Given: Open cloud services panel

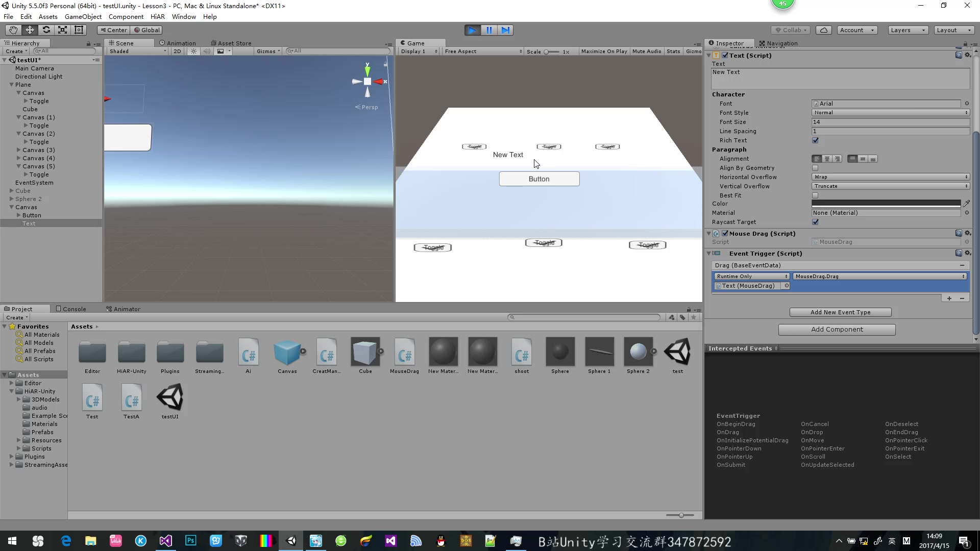Looking at the screenshot, I should [824, 30].
